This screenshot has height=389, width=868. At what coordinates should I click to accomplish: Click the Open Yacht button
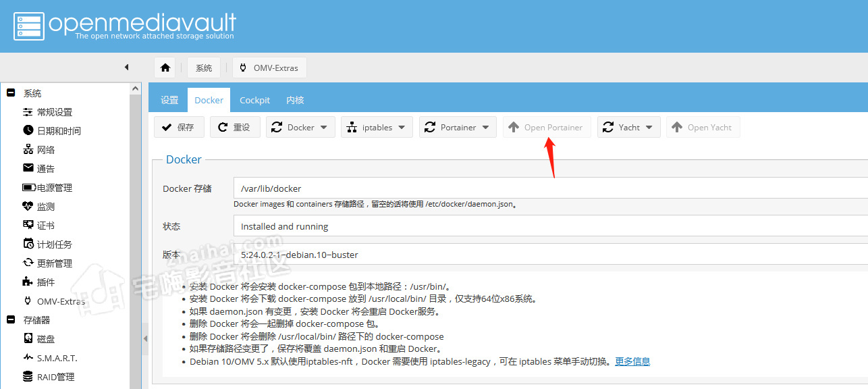(703, 127)
